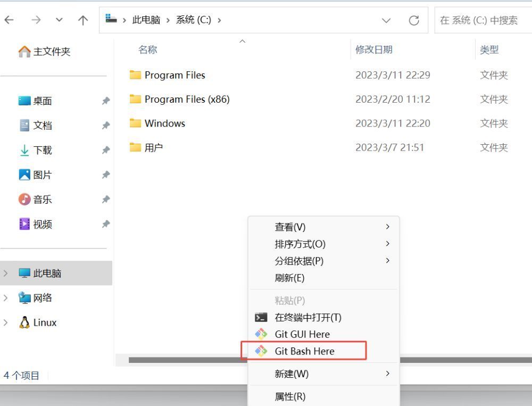
Task: Choose 刷新(E) from the context menu
Action: click(323, 278)
